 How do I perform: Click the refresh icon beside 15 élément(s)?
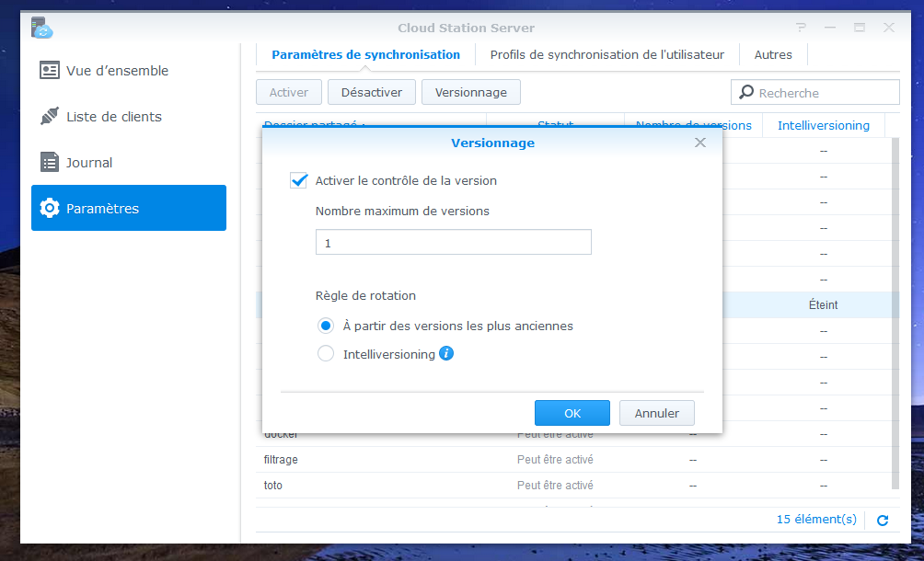pos(883,521)
